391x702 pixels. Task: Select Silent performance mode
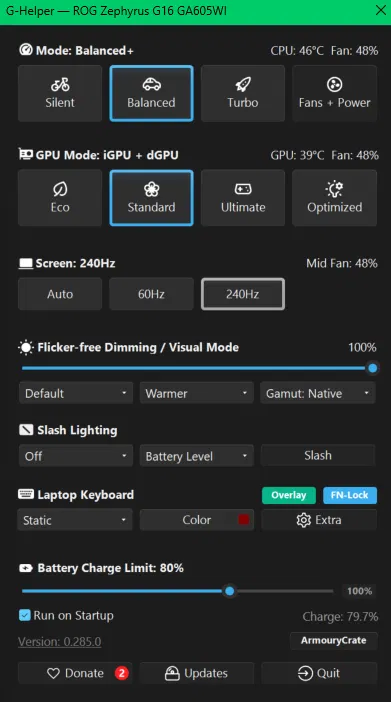pos(60,93)
